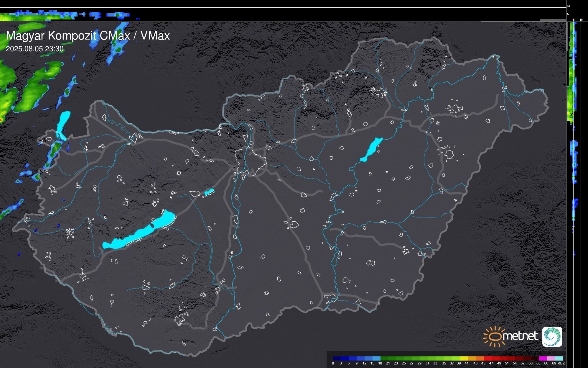Pick the bright red 45 dBZ swatch
Viewport: 588px width, 368px height.
(487, 359)
